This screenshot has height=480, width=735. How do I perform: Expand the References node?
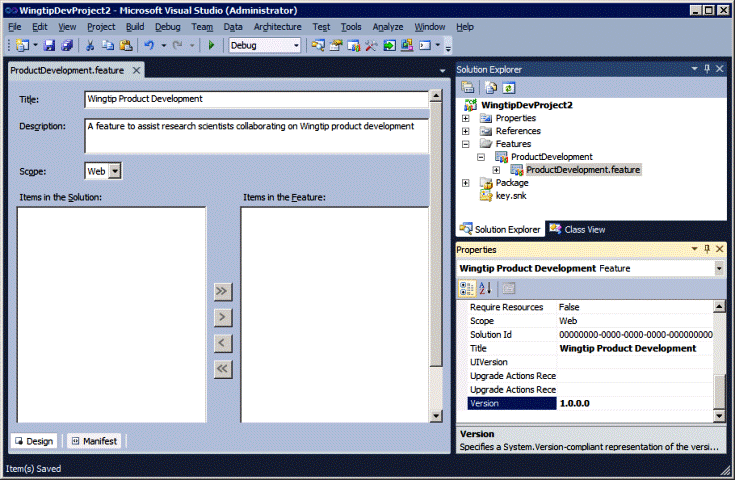[x=465, y=131]
